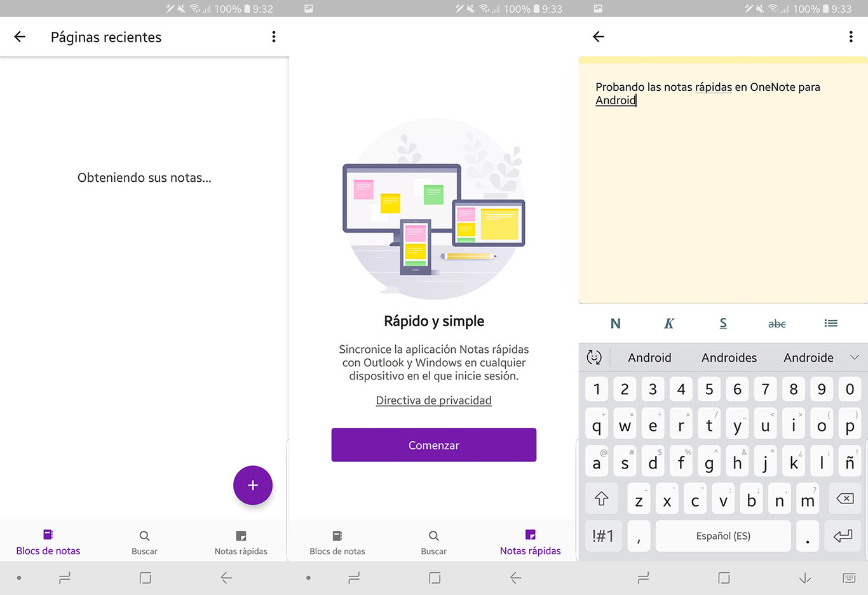This screenshot has width=868, height=595.
Task: Switch to the symbols layout with !#1 key
Action: (x=603, y=536)
